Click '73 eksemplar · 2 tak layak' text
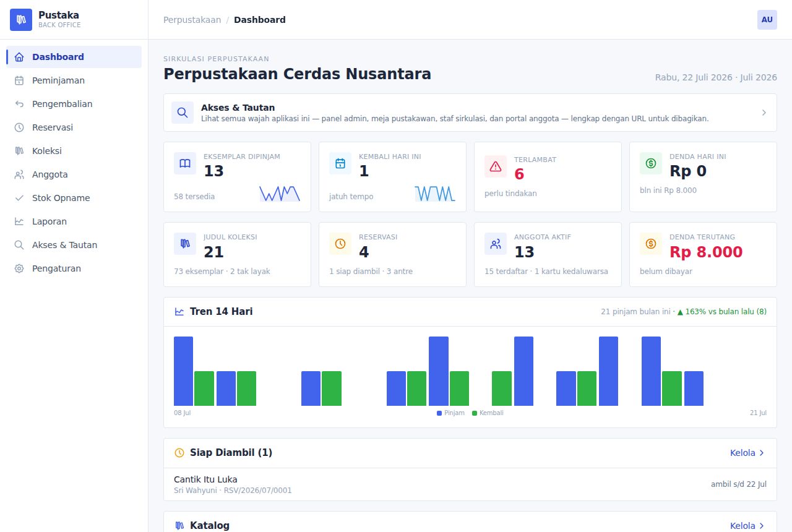The width and height of the screenshot is (792, 532). pyautogui.click(x=222, y=272)
